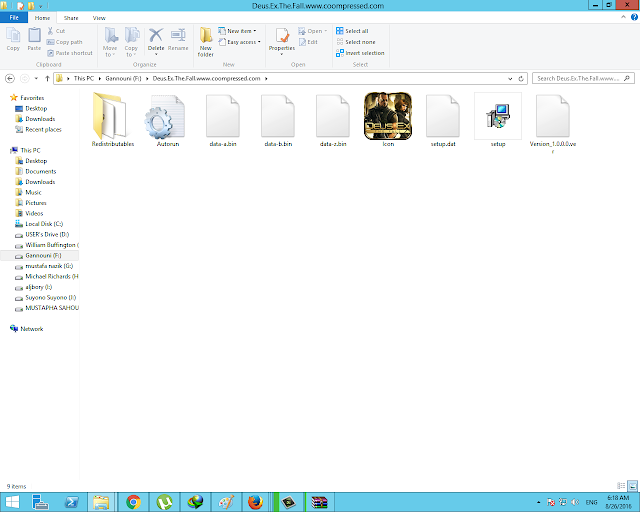Refresh the current folder
Viewport: 640px width, 512px height.
[x=521, y=78]
